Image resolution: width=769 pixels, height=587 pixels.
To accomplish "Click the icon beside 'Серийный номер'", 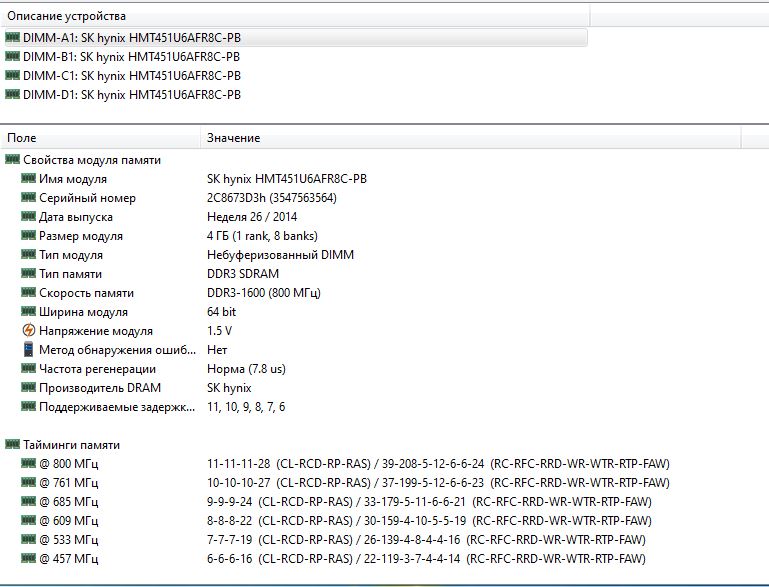I will (28, 198).
